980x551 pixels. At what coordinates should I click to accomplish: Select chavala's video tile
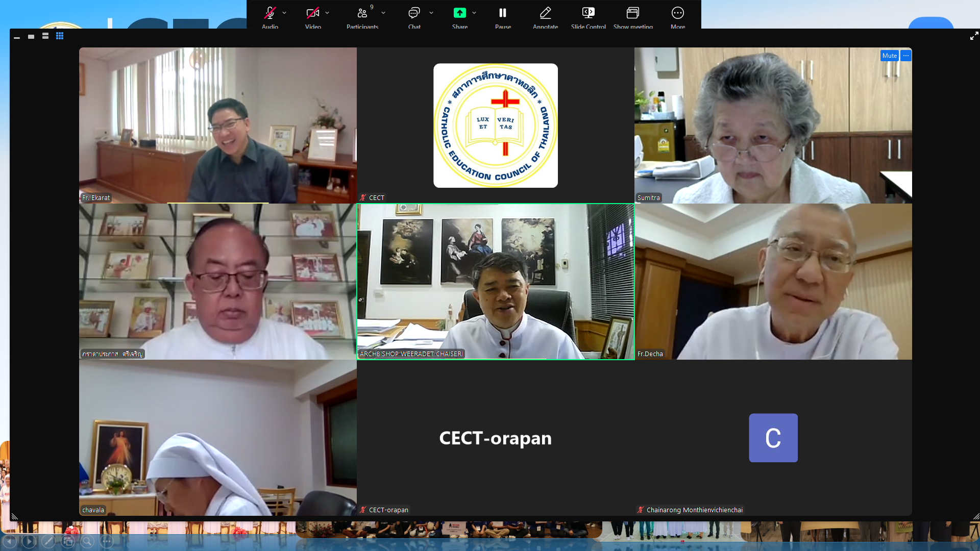(218, 438)
